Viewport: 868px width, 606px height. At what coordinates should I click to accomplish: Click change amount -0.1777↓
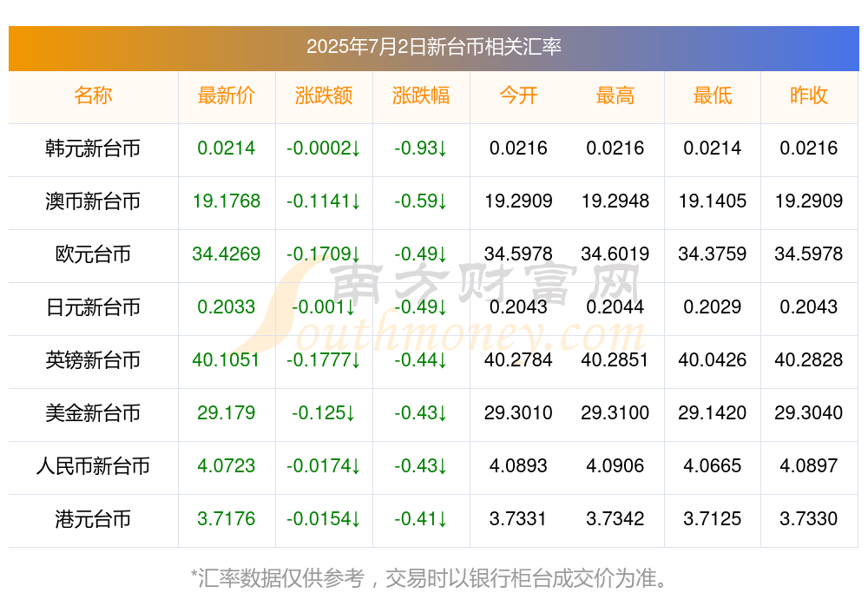(324, 360)
